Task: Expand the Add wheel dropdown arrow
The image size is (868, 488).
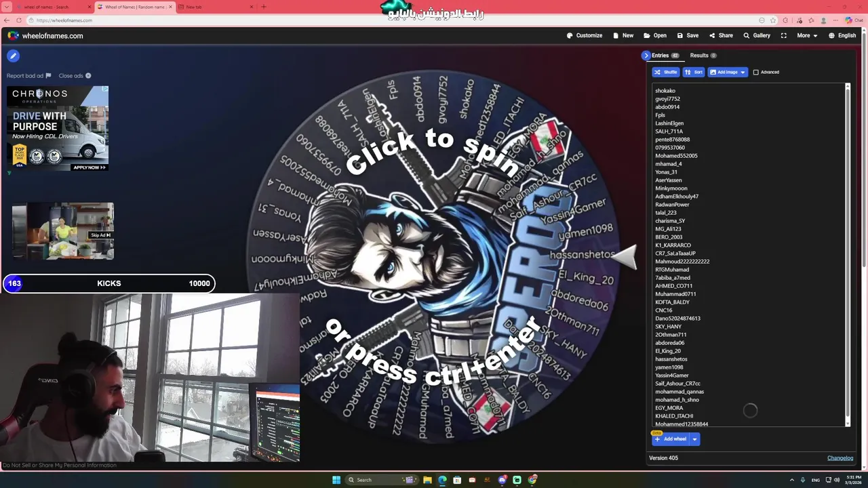Action: pos(694,439)
